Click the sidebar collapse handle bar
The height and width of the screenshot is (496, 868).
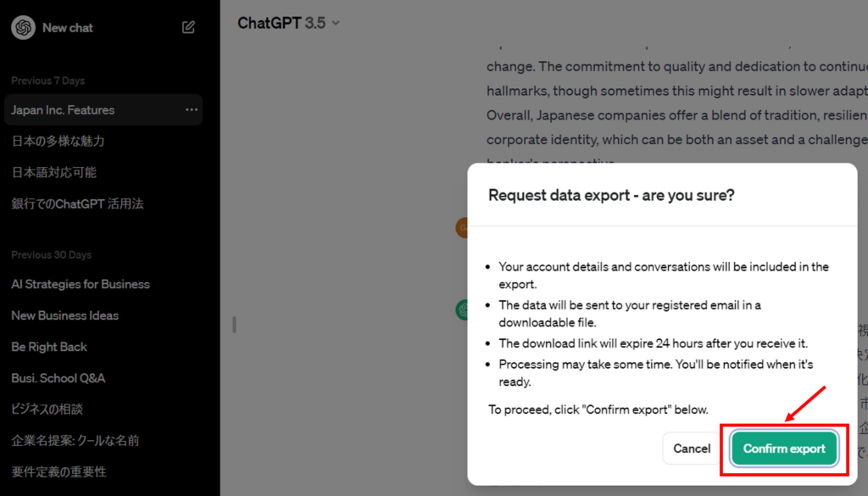pos(235,325)
